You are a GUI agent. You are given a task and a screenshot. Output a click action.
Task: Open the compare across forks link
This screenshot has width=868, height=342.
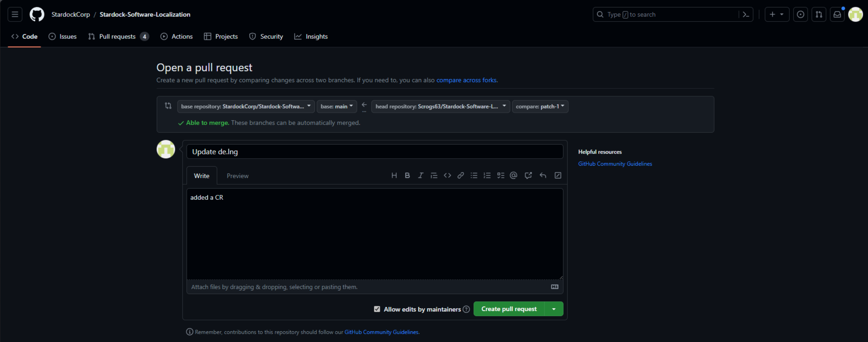pyautogui.click(x=466, y=80)
